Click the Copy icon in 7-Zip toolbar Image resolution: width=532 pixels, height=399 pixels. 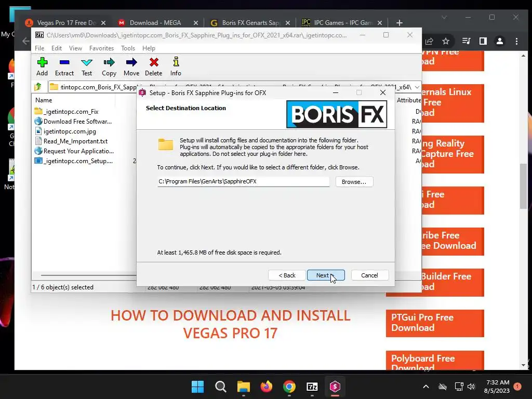pos(109,66)
